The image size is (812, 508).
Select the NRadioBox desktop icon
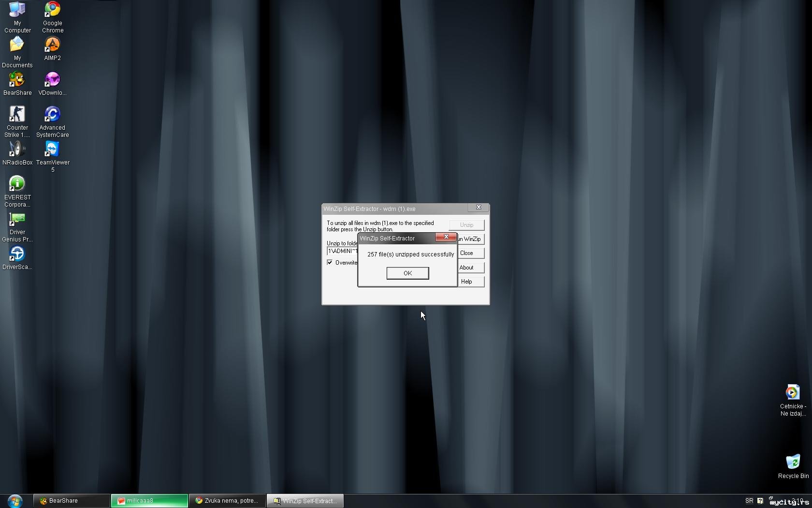(x=17, y=153)
